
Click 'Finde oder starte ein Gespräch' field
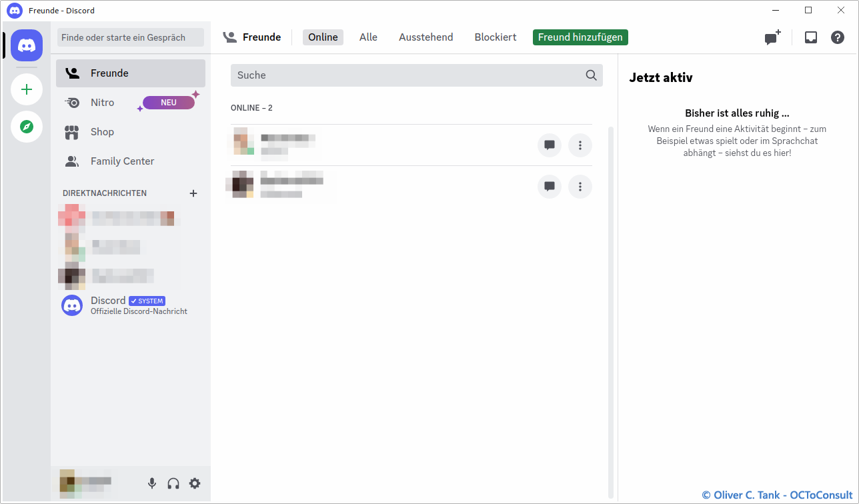[x=131, y=37]
